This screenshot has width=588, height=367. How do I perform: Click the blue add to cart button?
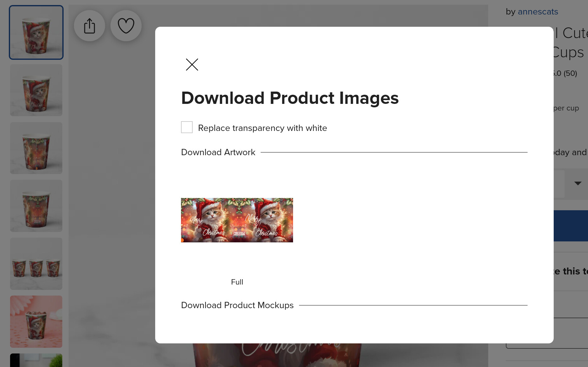(x=571, y=226)
